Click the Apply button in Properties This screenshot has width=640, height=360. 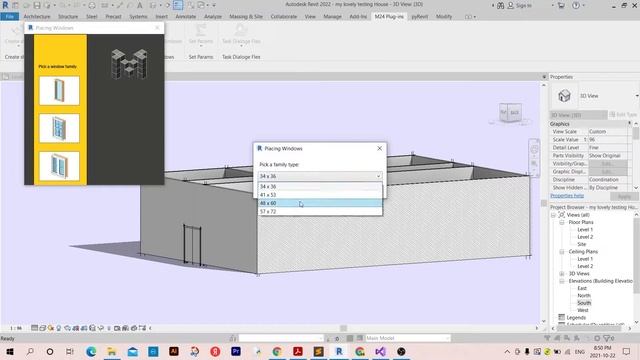pyautogui.click(x=624, y=196)
